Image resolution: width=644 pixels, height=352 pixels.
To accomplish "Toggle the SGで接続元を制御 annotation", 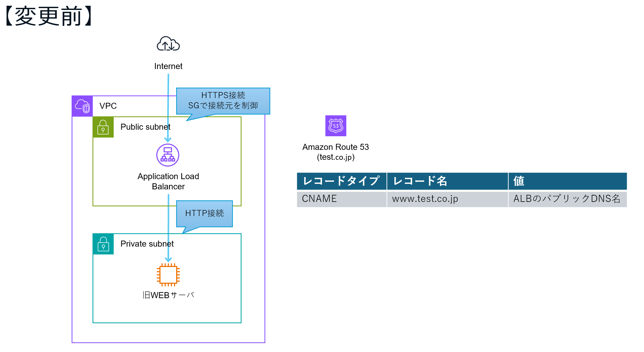I will tap(223, 106).
